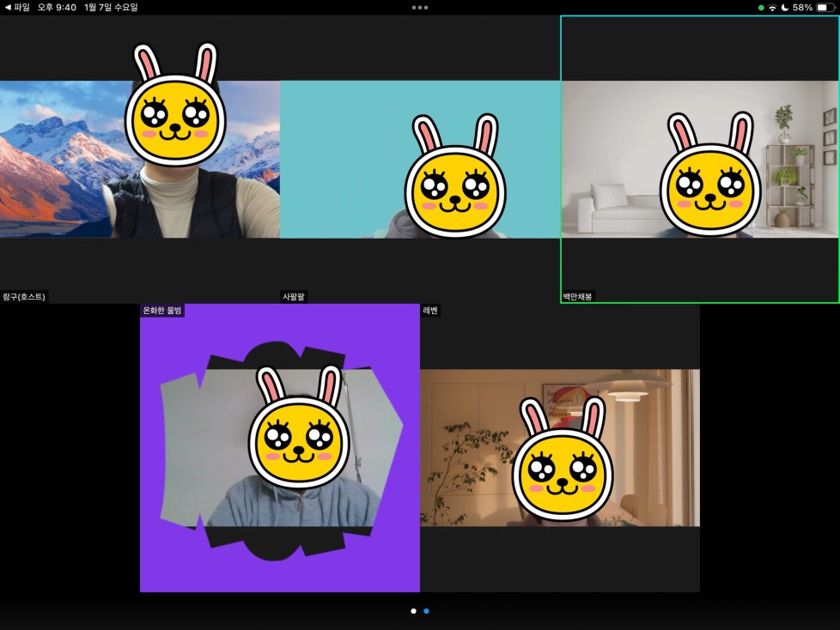Tap the Wi-Fi status icon
This screenshot has width=840, height=630.
tap(773, 7)
